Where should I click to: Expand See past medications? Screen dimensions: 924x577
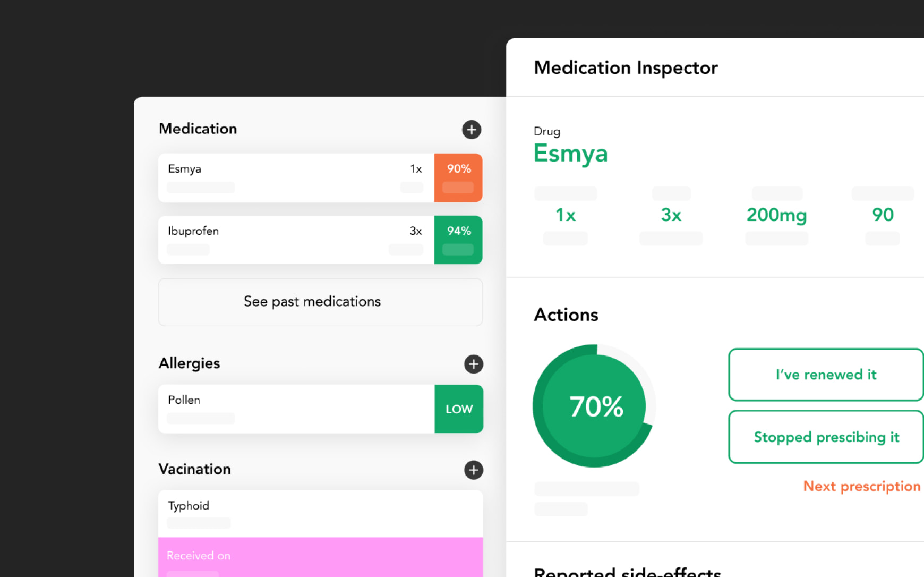click(x=320, y=302)
